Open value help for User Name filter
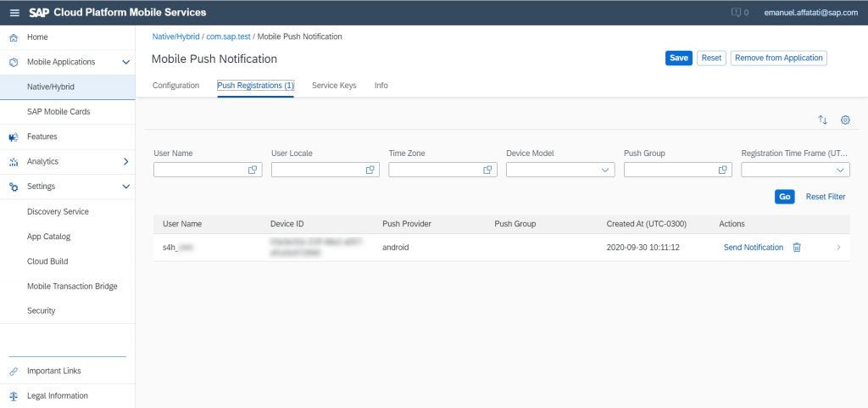This screenshot has width=868, height=408. 253,170
